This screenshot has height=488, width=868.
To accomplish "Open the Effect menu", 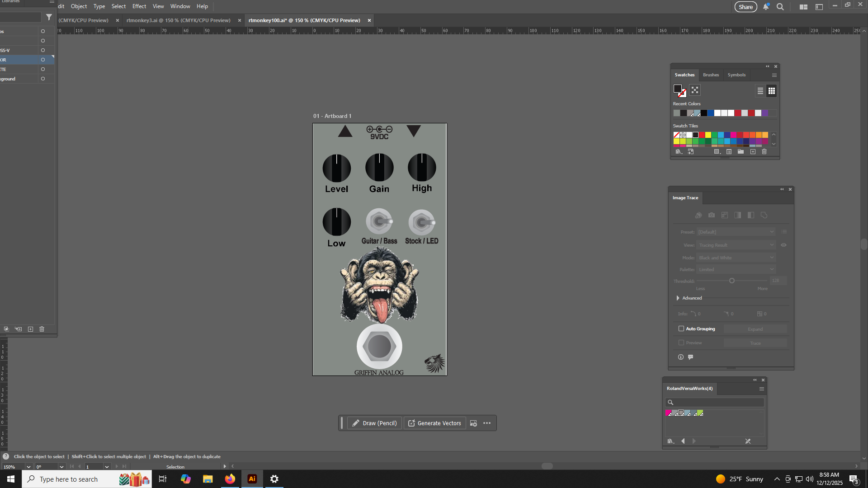I will pyautogui.click(x=139, y=6).
